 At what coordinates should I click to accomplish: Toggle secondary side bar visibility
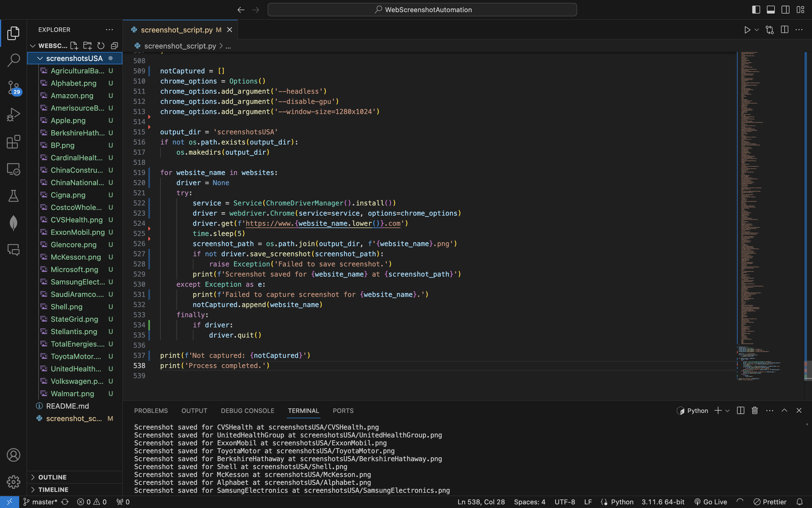(x=785, y=10)
